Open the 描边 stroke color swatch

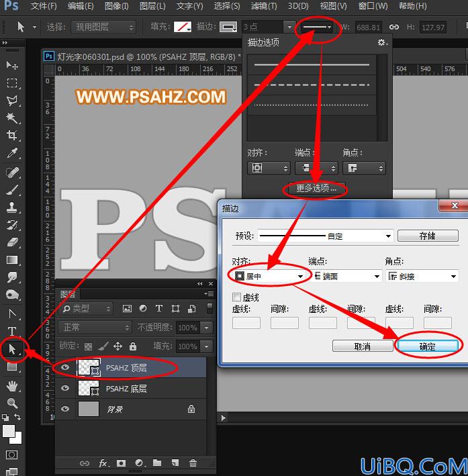point(228,27)
